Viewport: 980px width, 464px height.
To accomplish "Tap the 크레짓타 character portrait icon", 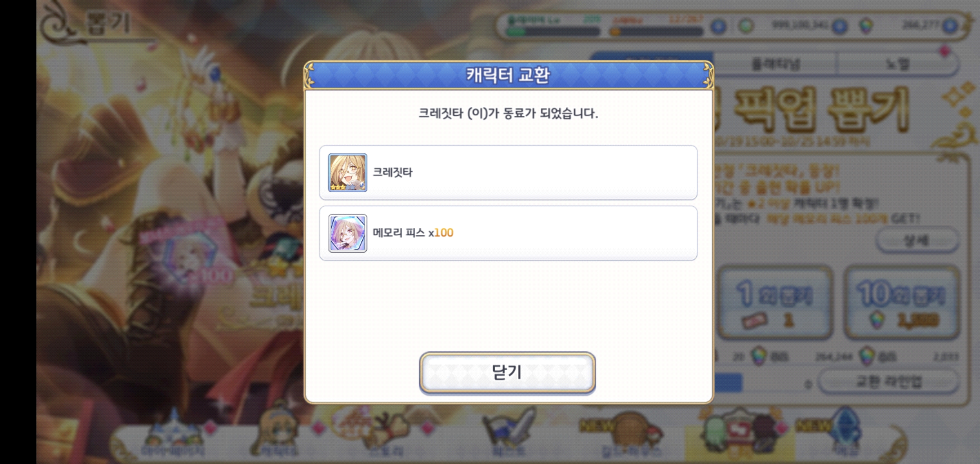I will click(x=347, y=172).
